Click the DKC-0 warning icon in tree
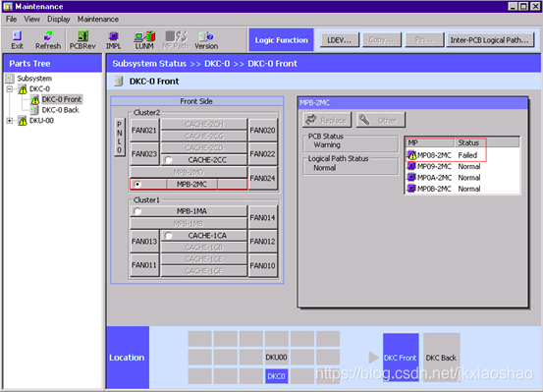 coord(23,89)
